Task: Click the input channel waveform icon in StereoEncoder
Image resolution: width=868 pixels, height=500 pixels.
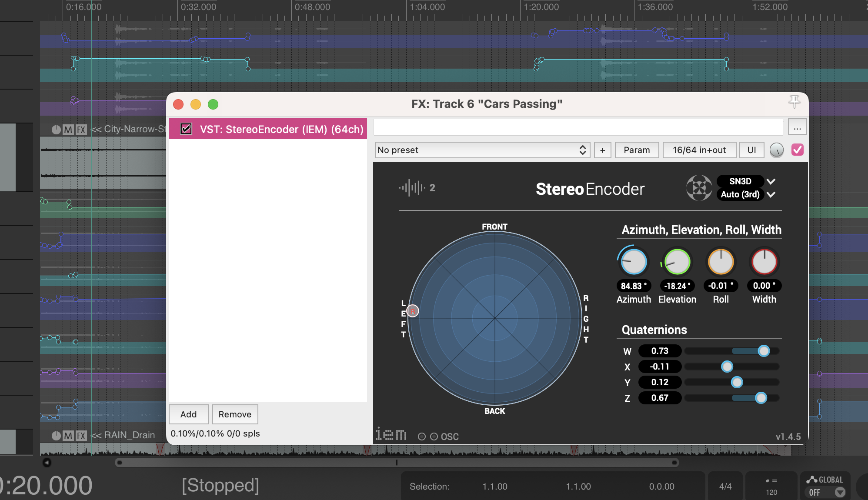Action: (412, 188)
